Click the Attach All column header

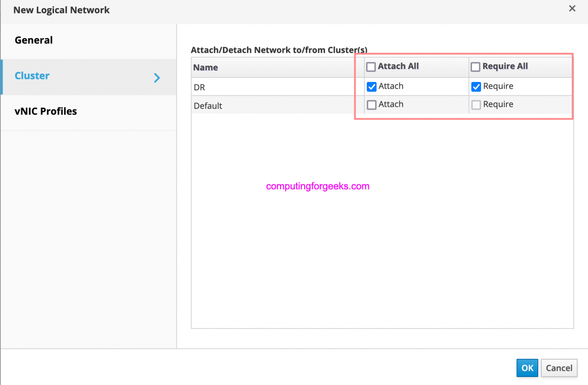[398, 66]
